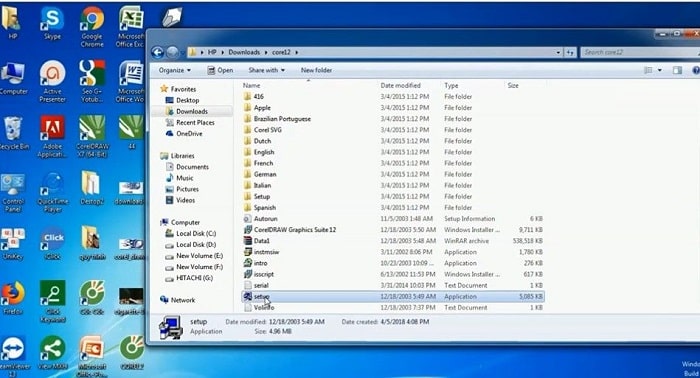Select the 416 folder row
The height and width of the screenshot is (378, 700).
[x=393, y=96]
